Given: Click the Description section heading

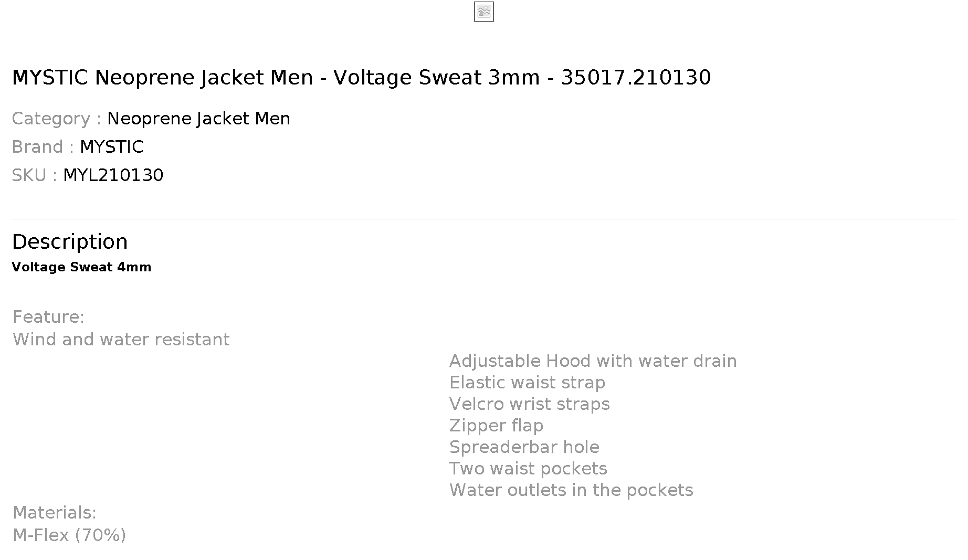Looking at the screenshot, I should (x=70, y=242).
